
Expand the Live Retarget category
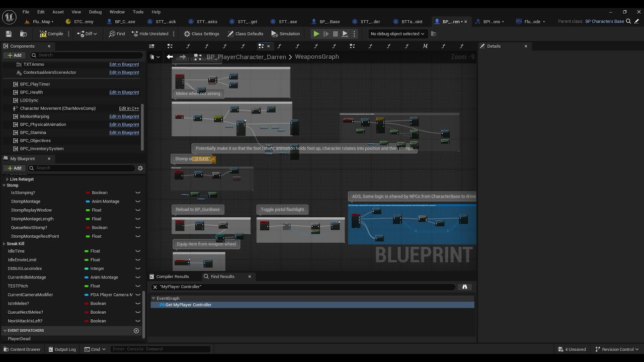(x=7, y=179)
